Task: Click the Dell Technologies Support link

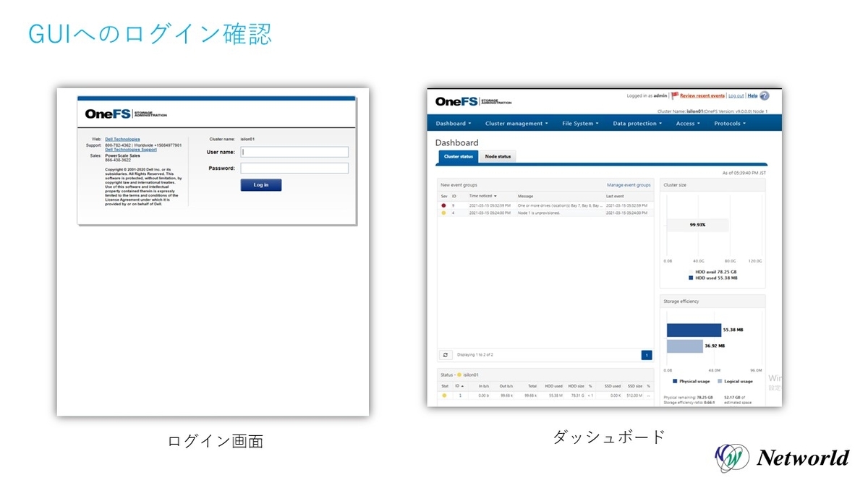Action: (130, 149)
